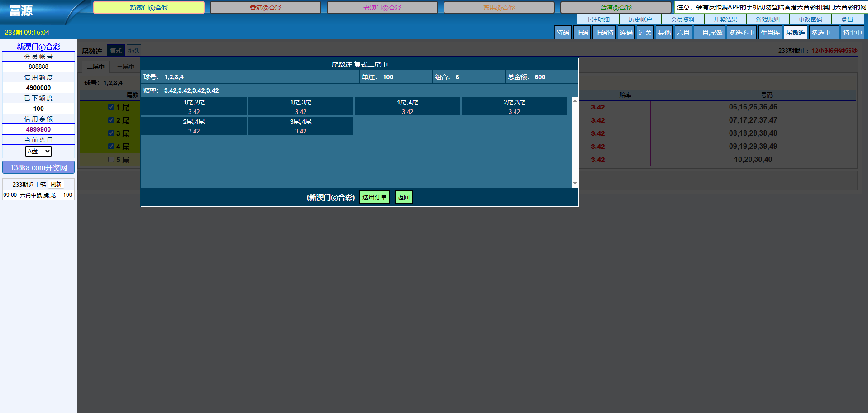Toggle the 2尾 checkbox
The image size is (868, 413).
tap(111, 120)
